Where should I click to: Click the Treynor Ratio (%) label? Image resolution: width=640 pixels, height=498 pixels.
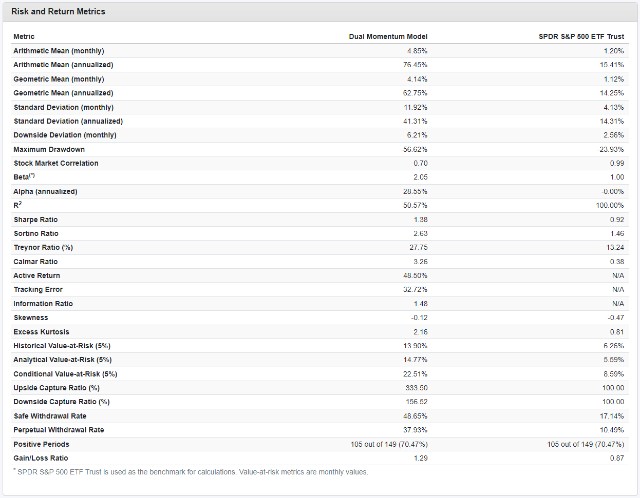pos(43,248)
